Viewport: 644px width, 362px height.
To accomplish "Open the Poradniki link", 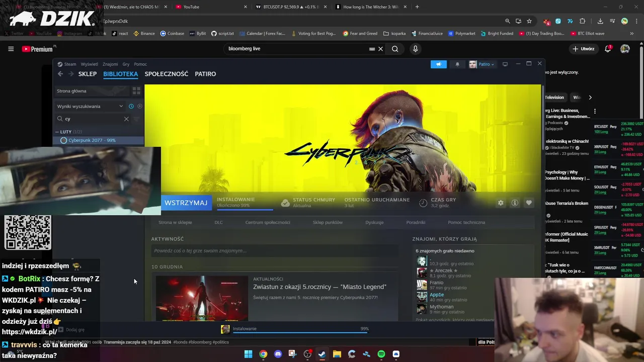I will 416,222.
